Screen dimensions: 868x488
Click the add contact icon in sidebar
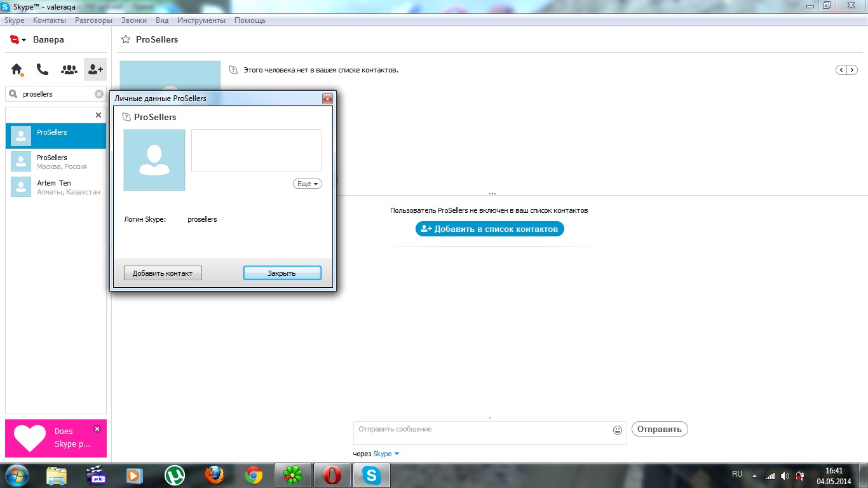95,69
